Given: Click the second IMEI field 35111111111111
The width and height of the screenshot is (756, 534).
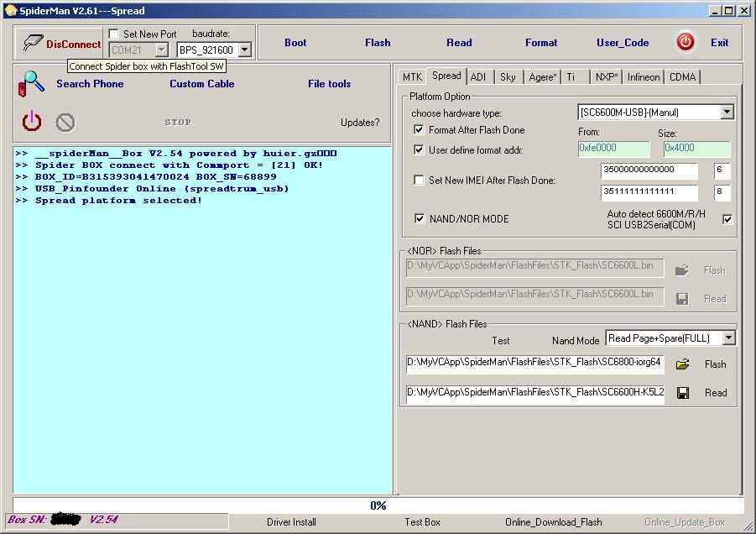Looking at the screenshot, I should pyautogui.click(x=649, y=192).
